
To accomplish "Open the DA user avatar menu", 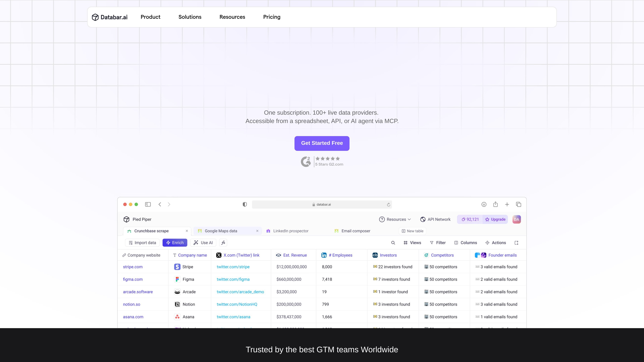I will 517,219.
